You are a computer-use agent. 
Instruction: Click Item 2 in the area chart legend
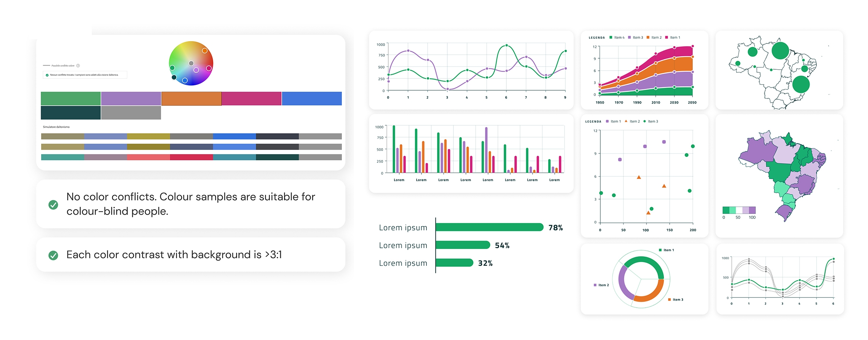654,38
